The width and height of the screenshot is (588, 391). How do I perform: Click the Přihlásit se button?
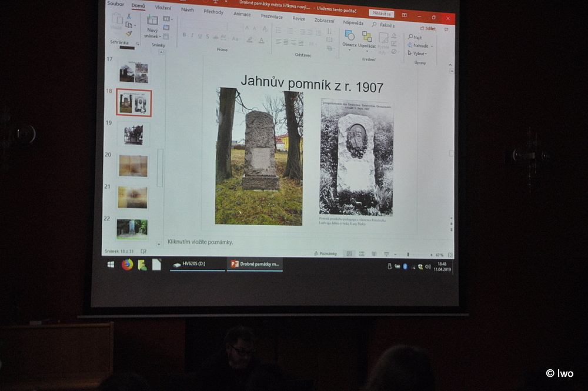382,14
